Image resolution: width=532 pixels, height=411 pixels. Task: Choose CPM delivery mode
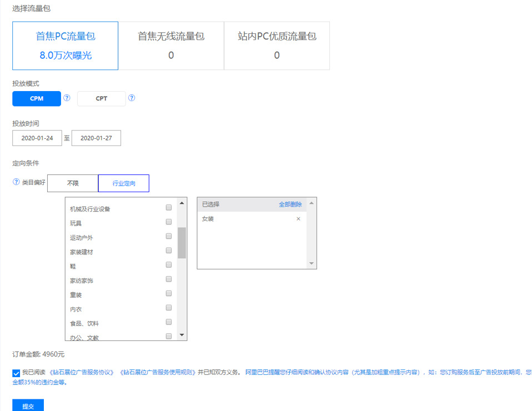(x=37, y=98)
